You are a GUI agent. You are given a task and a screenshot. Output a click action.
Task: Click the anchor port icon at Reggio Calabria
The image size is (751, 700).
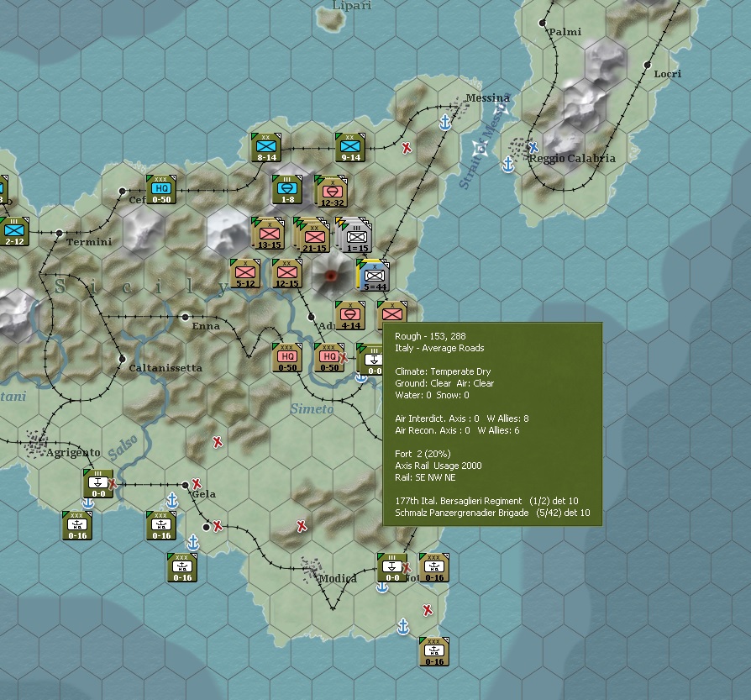(507, 165)
